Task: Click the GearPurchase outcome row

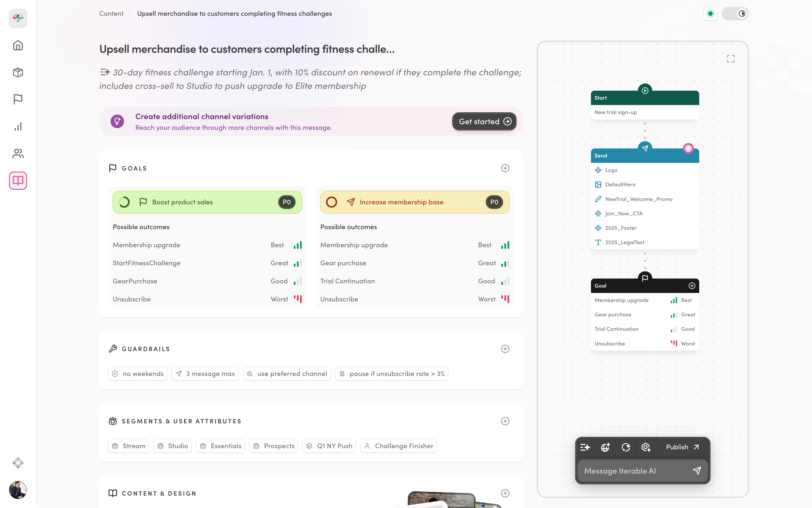Action: pos(207,281)
